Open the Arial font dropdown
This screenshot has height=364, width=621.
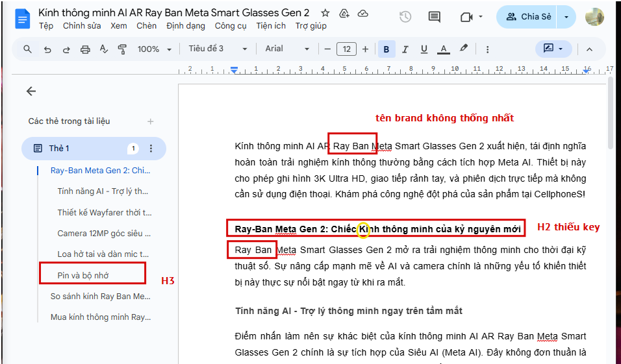click(287, 49)
